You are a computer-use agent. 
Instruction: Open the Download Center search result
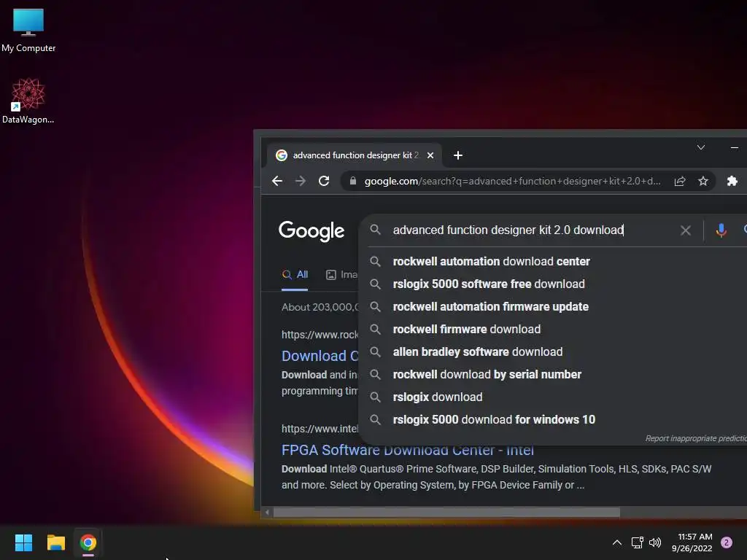pos(320,356)
